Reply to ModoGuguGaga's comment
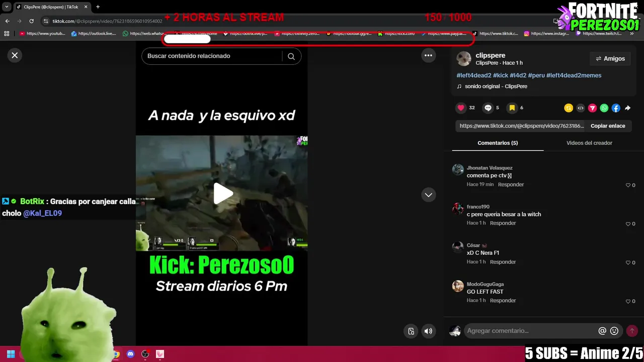The width and height of the screenshot is (644, 362). point(503,301)
